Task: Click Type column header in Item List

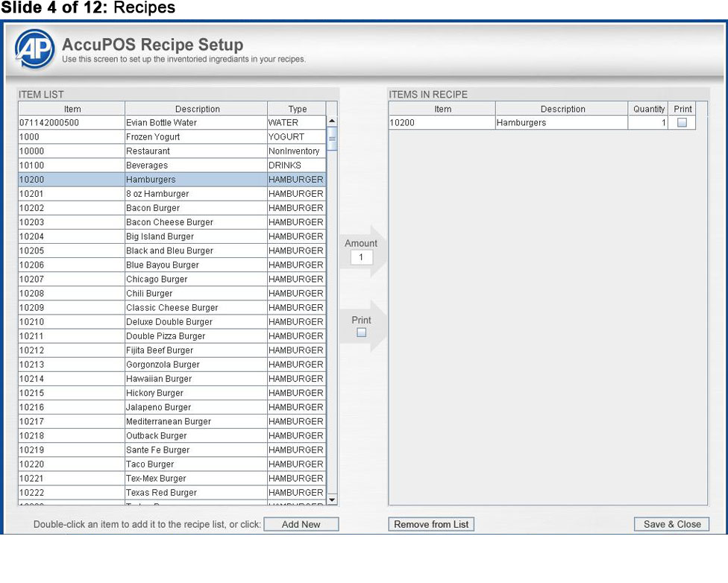Action: (297, 109)
